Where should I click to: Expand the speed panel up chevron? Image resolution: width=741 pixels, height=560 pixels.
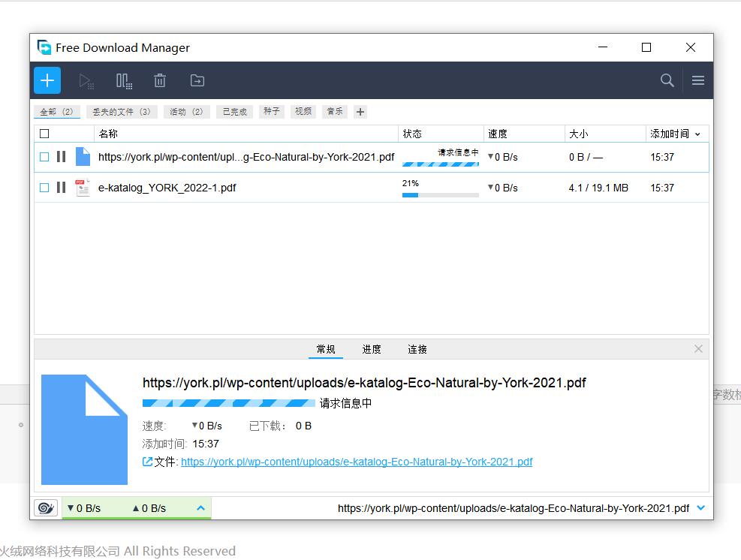pos(200,508)
